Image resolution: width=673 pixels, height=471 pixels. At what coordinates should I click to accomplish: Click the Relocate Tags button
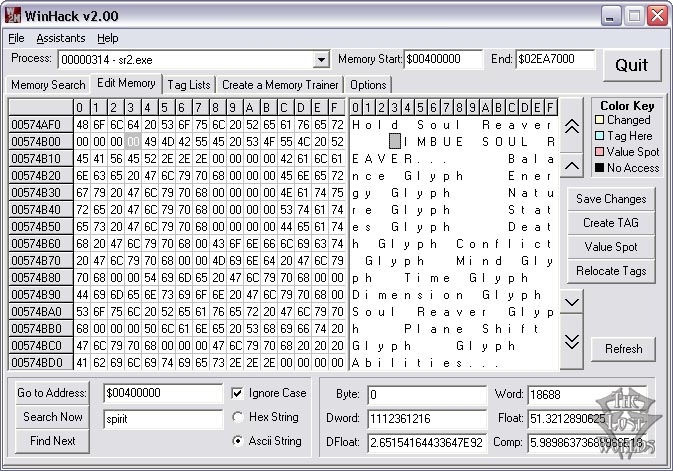(x=611, y=271)
